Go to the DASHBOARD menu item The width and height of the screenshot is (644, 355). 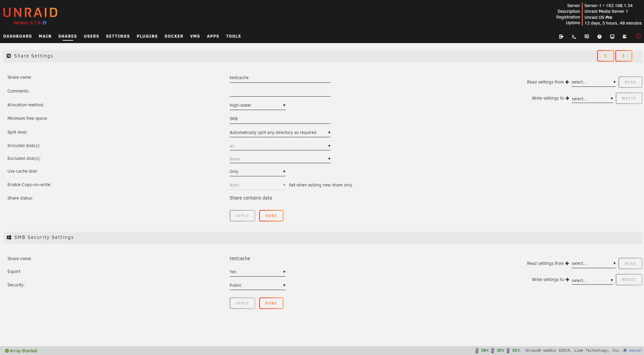pyautogui.click(x=17, y=36)
